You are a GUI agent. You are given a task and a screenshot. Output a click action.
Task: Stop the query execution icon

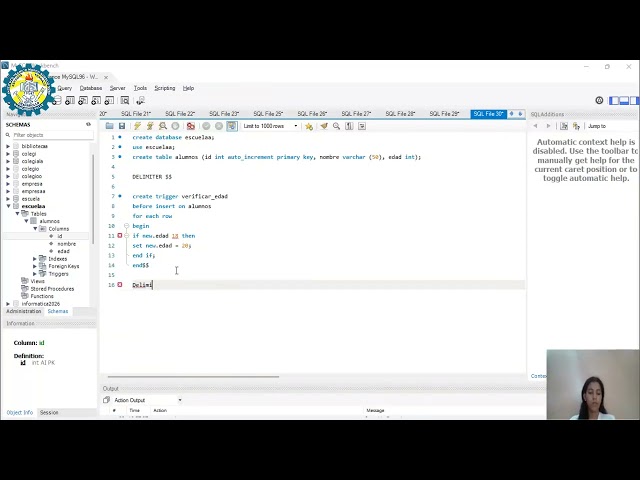tap(175, 126)
